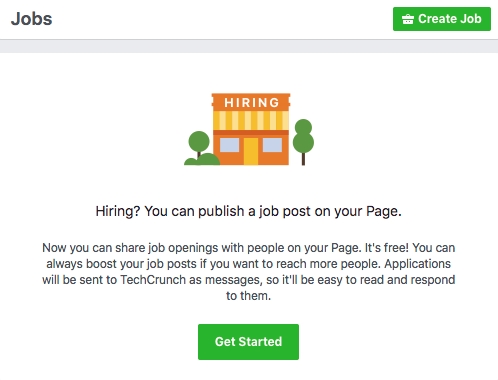Click the green bush beside the store

(x=202, y=160)
